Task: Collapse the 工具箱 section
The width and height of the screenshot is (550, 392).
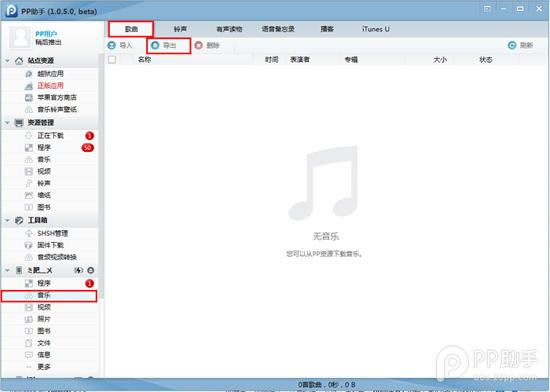Action: pos(7,221)
